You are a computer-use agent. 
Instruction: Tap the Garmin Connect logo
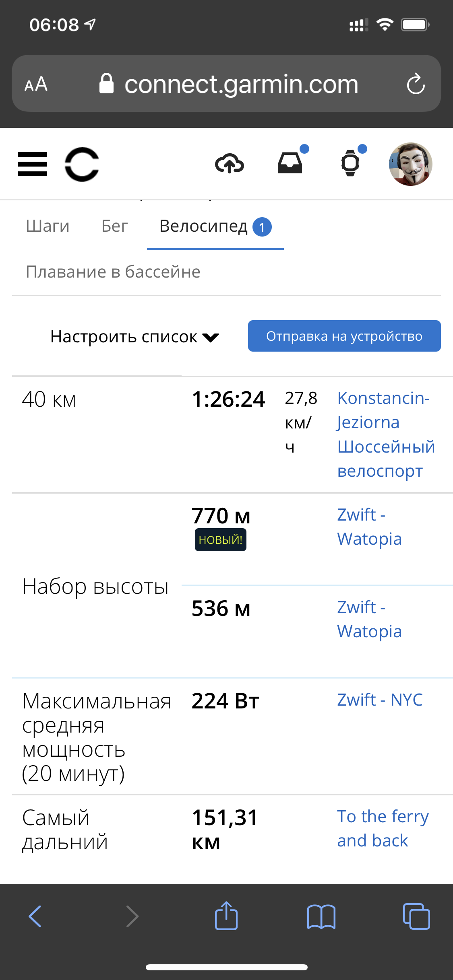click(82, 164)
